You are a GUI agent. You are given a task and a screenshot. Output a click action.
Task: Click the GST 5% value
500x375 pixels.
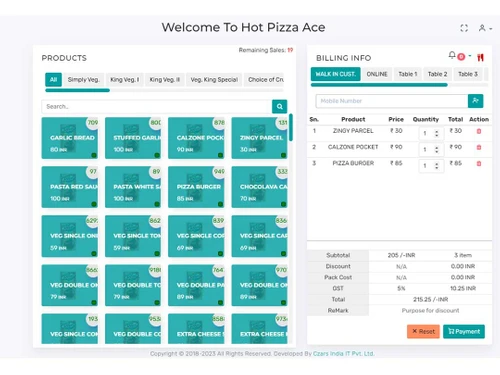[401, 288]
